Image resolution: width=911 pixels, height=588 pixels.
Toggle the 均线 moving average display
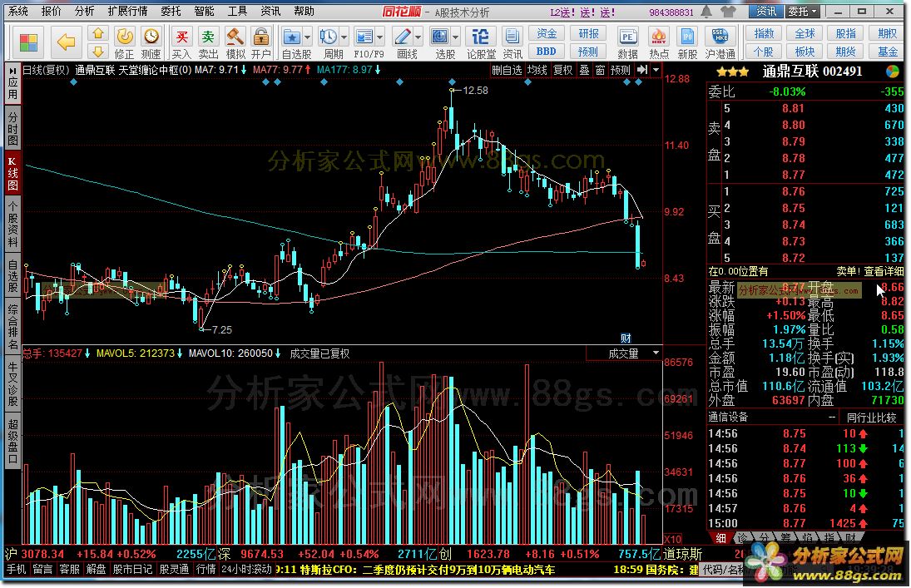[x=537, y=71]
